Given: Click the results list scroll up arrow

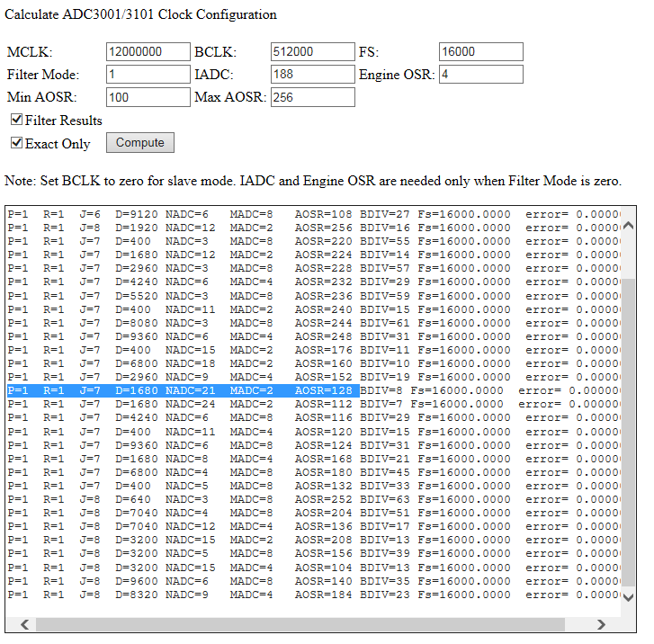Looking at the screenshot, I should coord(628,226).
